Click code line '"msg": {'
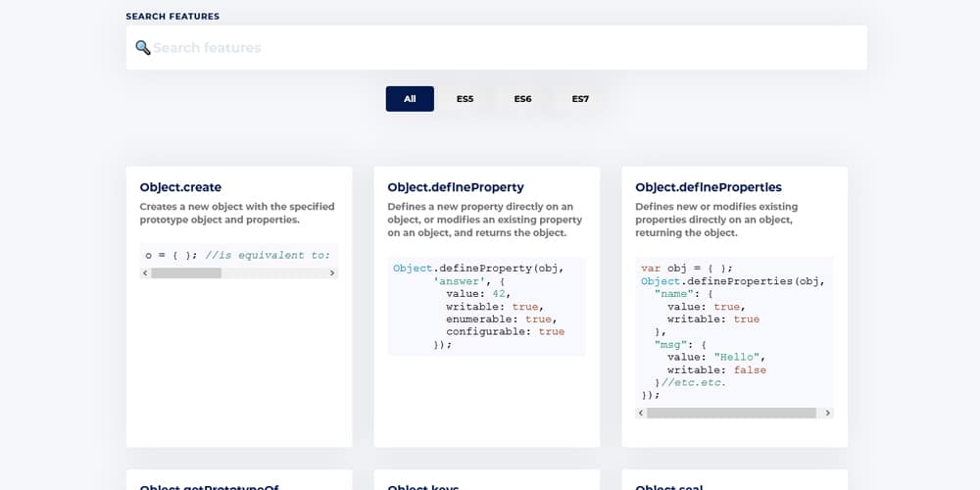 click(681, 344)
